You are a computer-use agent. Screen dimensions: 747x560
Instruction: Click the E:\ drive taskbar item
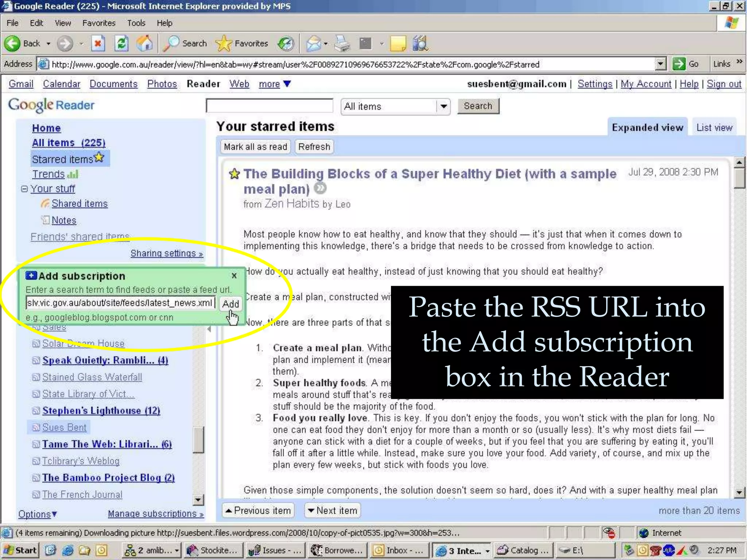click(586, 550)
